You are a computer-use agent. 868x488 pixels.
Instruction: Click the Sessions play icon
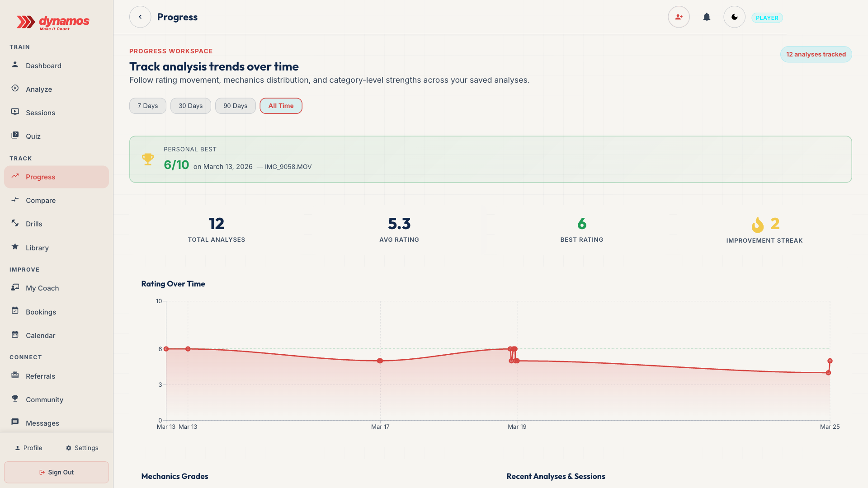tap(15, 112)
